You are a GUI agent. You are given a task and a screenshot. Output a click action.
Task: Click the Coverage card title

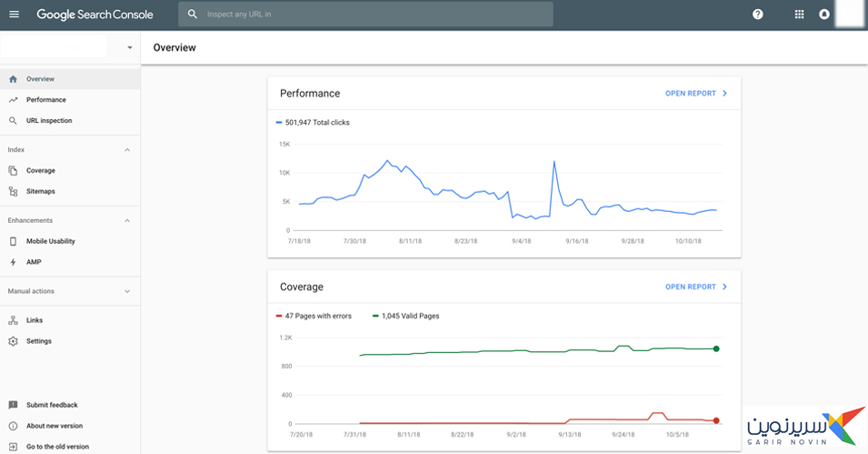[x=302, y=288]
